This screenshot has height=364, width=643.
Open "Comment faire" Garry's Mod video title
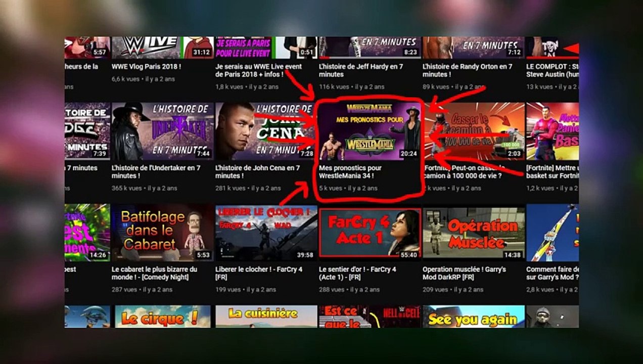553,273
